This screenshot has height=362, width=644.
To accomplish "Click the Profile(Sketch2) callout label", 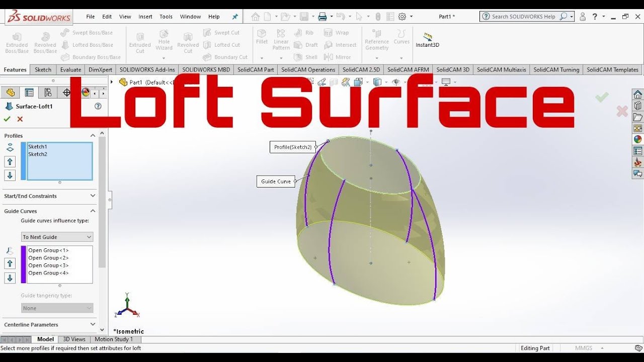I will [293, 147].
